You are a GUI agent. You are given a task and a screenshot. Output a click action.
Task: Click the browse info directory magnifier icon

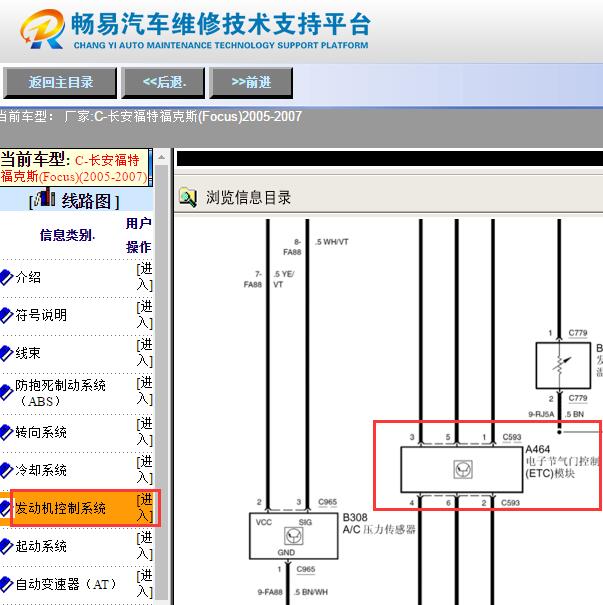[188, 197]
